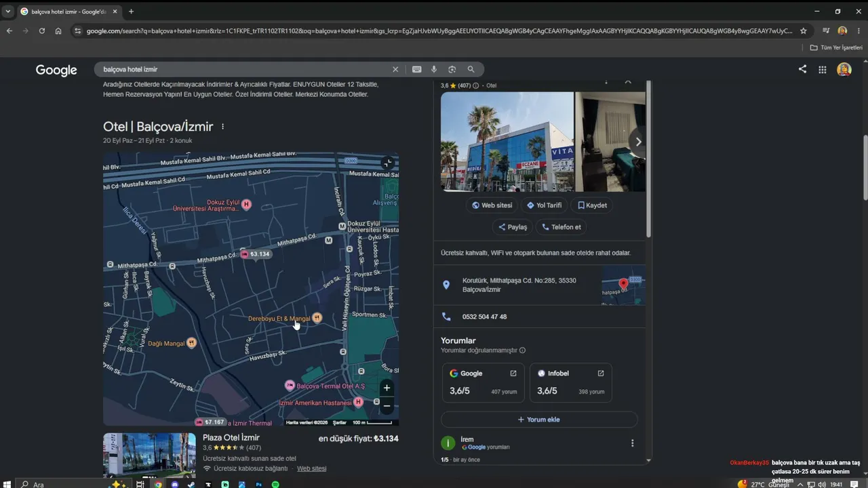Select the ₺3.134 price marker on map
This screenshot has height=488, width=868.
coord(256,254)
